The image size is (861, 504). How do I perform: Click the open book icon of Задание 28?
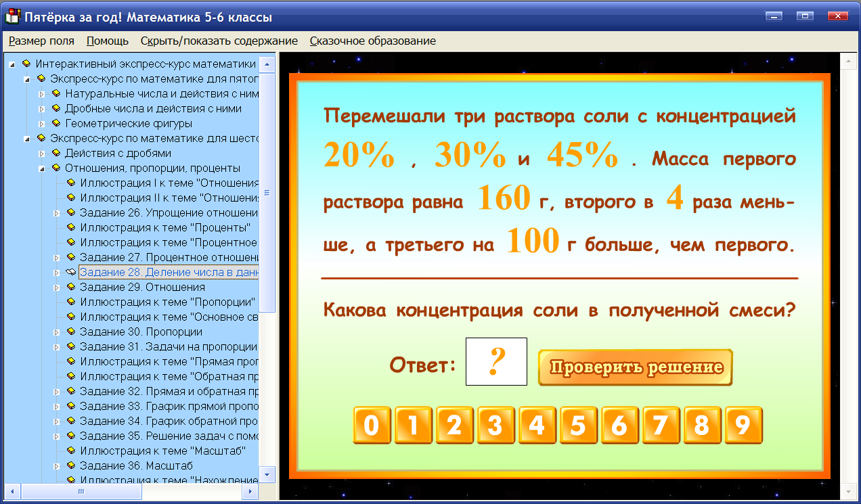[x=72, y=273]
